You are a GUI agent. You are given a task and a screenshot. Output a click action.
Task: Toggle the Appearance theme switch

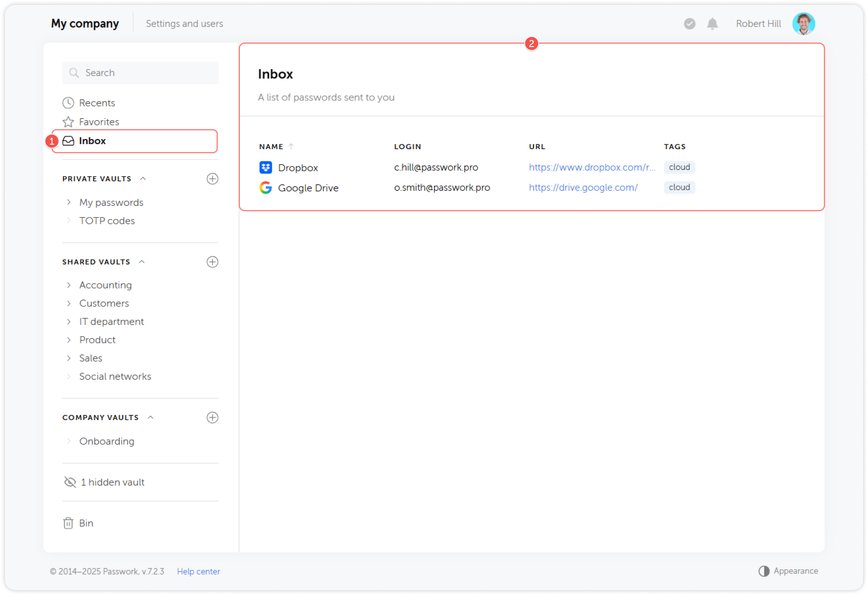[x=764, y=571]
